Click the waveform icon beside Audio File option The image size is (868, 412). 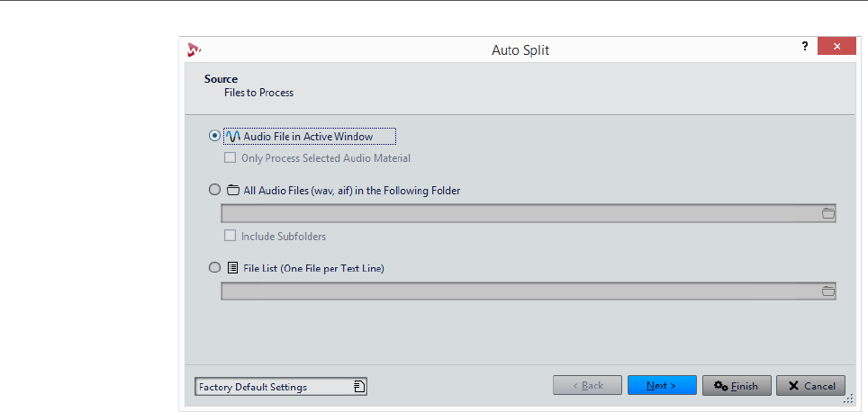[x=232, y=137]
